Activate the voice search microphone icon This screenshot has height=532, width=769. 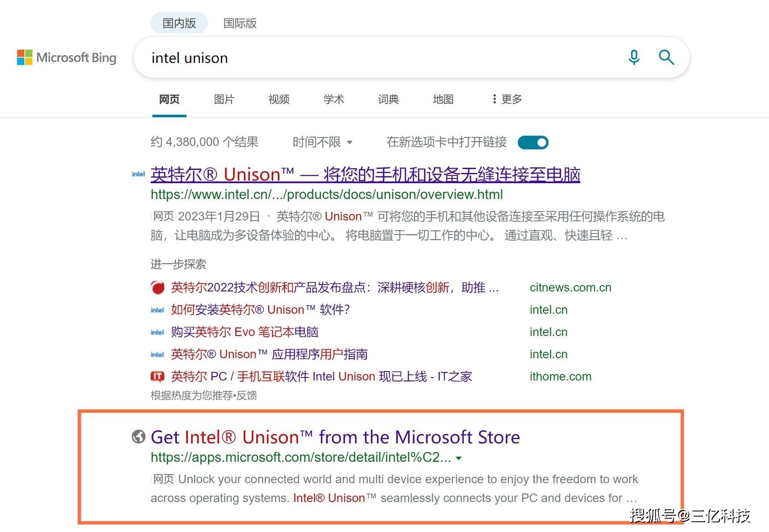(634, 57)
